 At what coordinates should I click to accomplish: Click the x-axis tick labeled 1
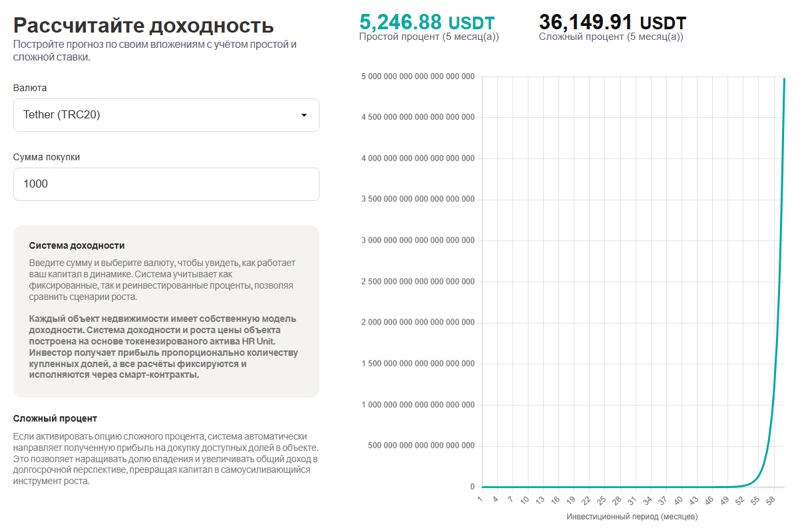[x=481, y=499]
